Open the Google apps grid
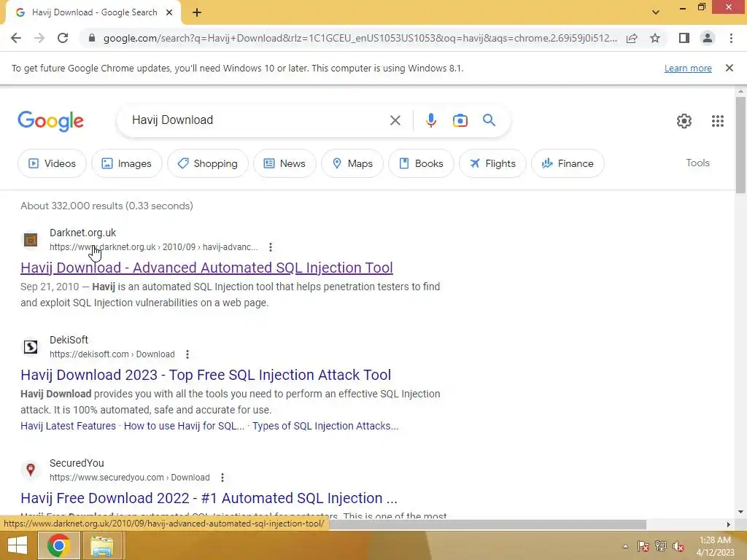Viewport: 747px width, 560px height. click(x=718, y=121)
